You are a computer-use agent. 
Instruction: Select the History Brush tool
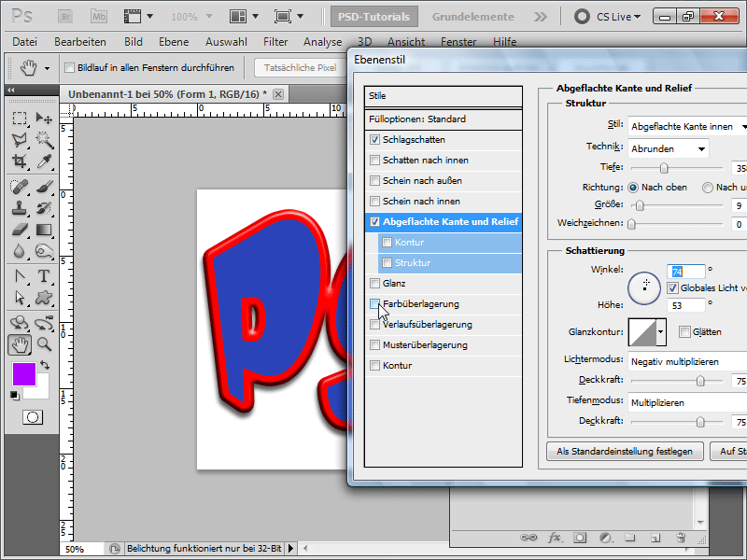(x=44, y=208)
